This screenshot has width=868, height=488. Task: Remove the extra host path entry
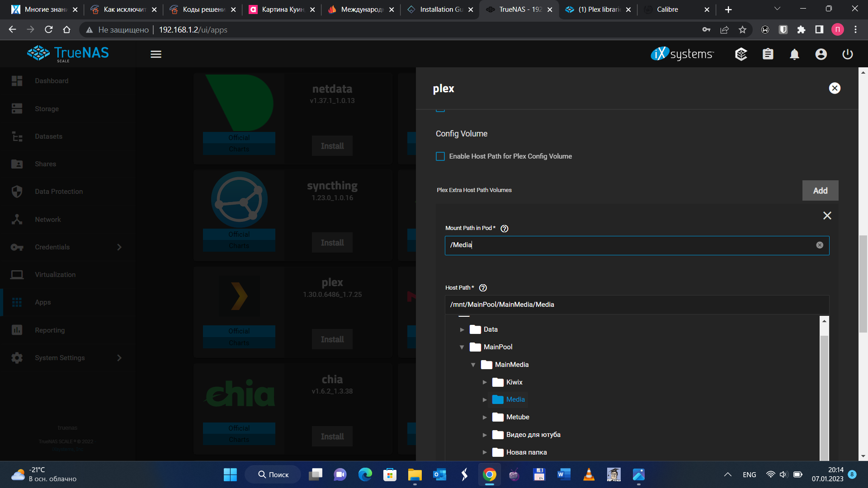[x=827, y=216]
